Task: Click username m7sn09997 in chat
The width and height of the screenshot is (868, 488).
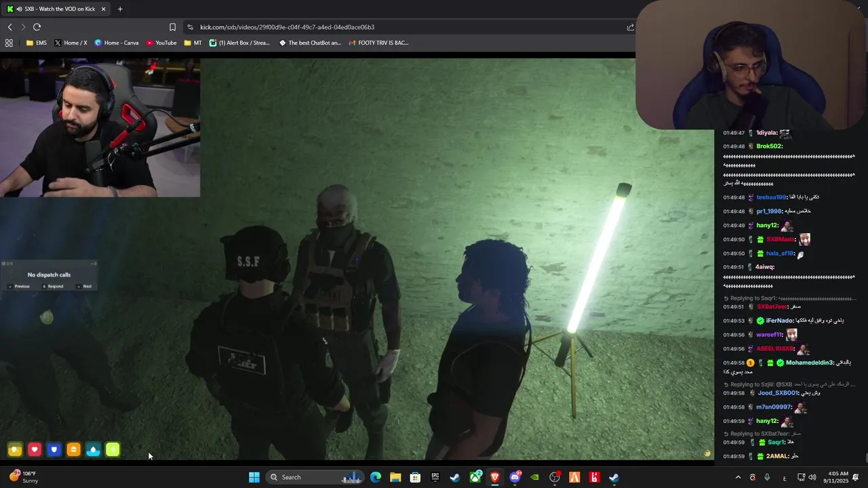Action: coord(774,407)
